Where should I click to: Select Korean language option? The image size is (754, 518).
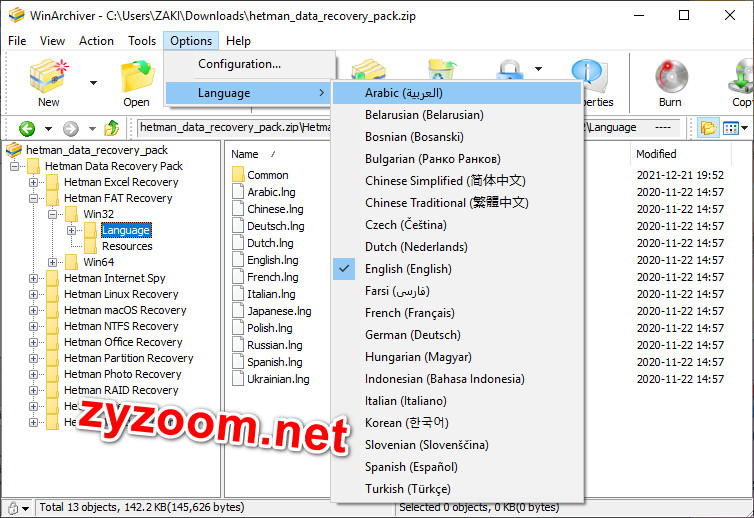click(457, 423)
